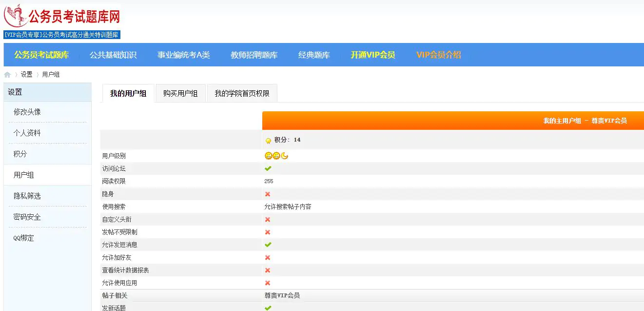644x311 pixels.
Task: Click the 用户组 breadcrumb link
Action: click(x=51, y=75)
